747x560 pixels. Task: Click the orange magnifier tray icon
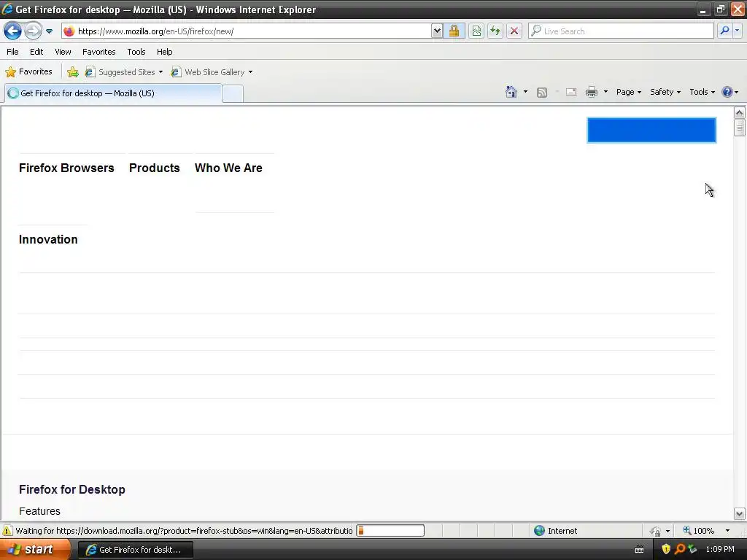point(680,550)
